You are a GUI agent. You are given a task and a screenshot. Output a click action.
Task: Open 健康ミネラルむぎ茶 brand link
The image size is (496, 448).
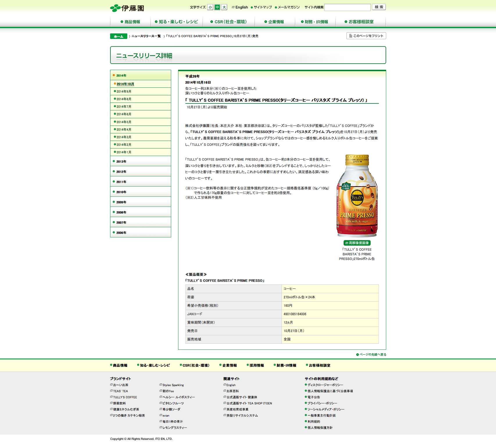click(x=125, y=409)
